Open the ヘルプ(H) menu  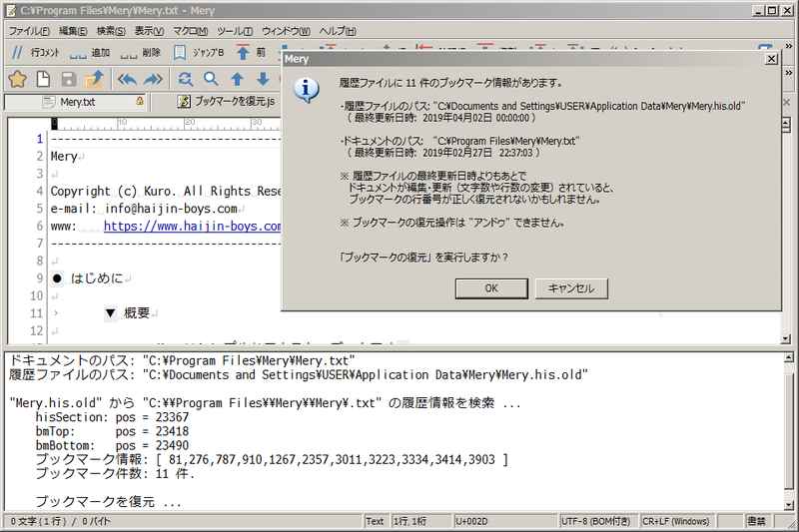coord(338,31)
